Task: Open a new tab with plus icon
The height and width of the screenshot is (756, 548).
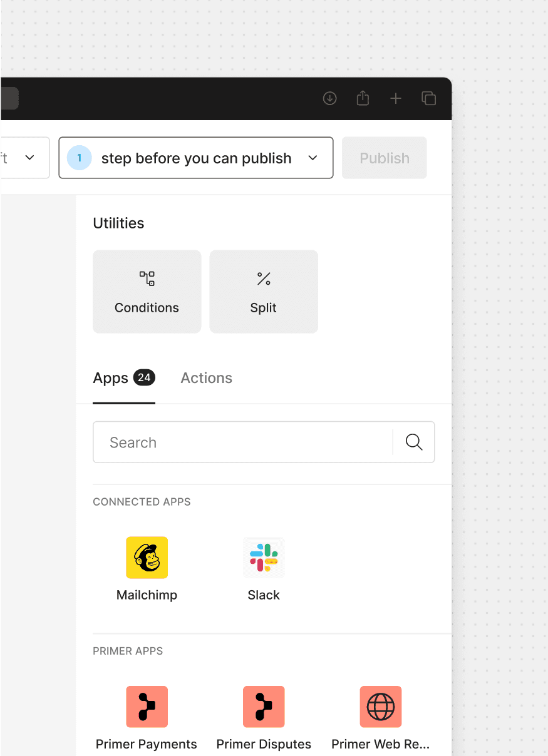Action: 396,98
